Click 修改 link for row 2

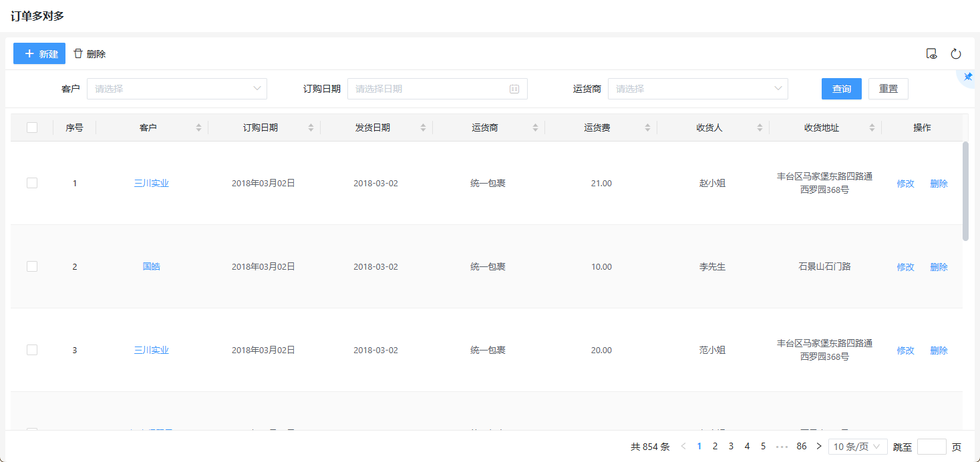905,267
